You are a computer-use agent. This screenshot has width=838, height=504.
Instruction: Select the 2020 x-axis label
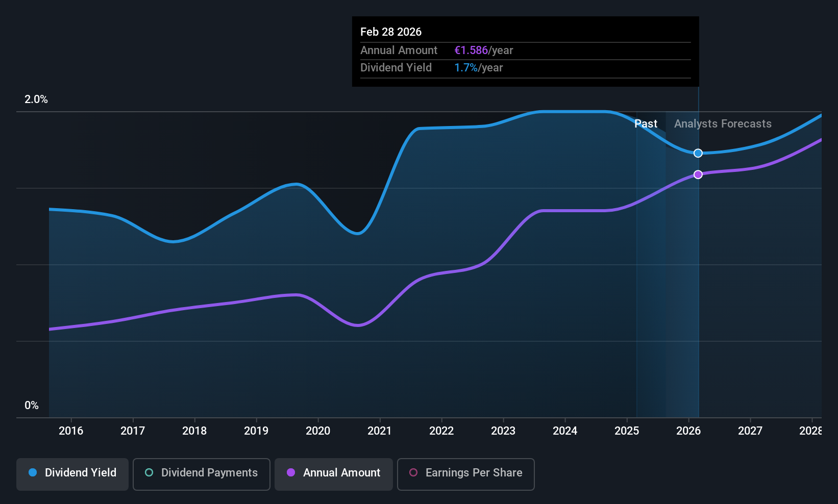tap(318, 431)
